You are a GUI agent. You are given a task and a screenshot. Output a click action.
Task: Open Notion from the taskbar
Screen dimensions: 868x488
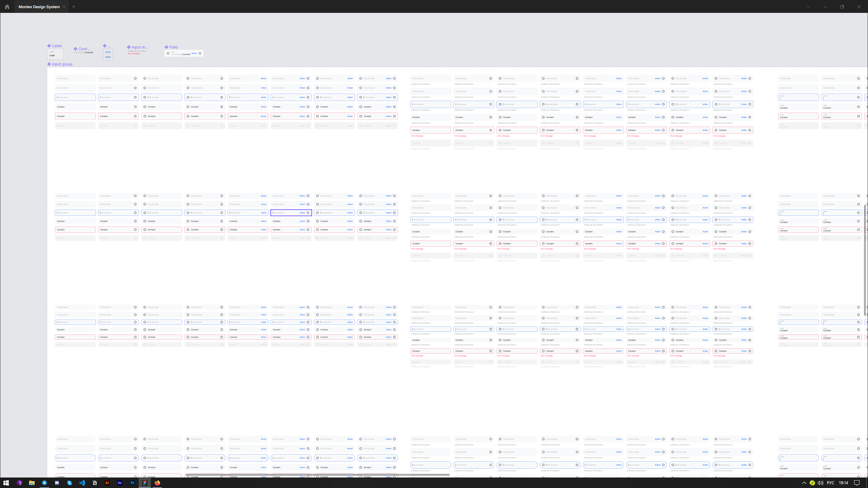(x=95, y=483)
